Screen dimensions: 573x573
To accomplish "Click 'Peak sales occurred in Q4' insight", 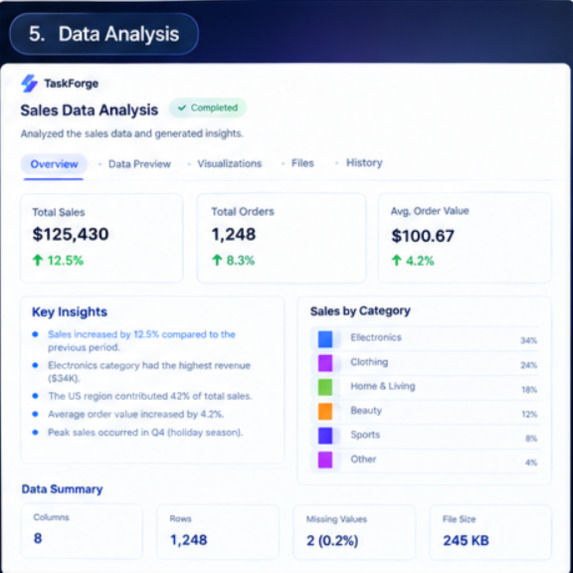I will (145, 433).
